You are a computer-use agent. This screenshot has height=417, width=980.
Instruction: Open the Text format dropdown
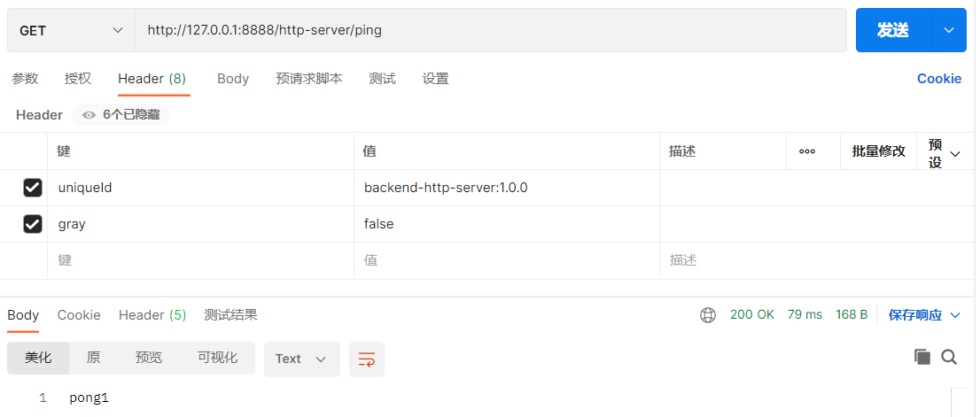301,359
